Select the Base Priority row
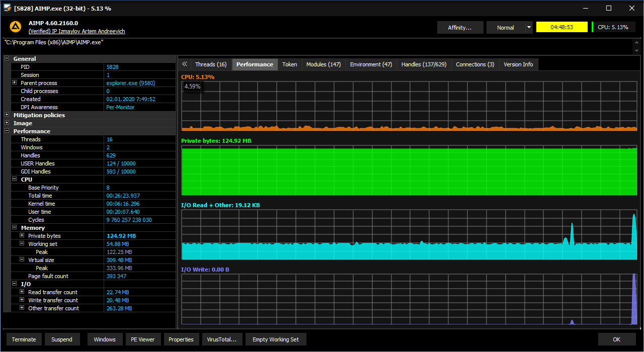Image resolution: width=644 pixels, height=352 pixels. pyautogui.click(x=94, y=188)
